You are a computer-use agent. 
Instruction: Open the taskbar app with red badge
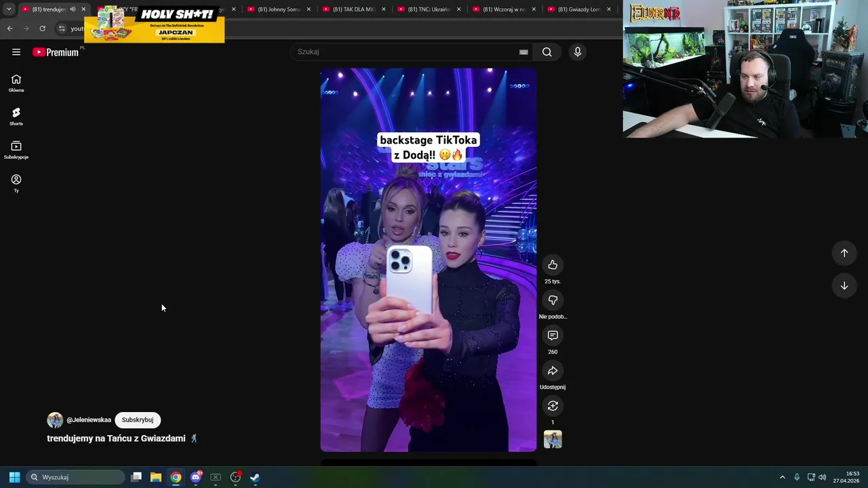(x=235, y=477)
